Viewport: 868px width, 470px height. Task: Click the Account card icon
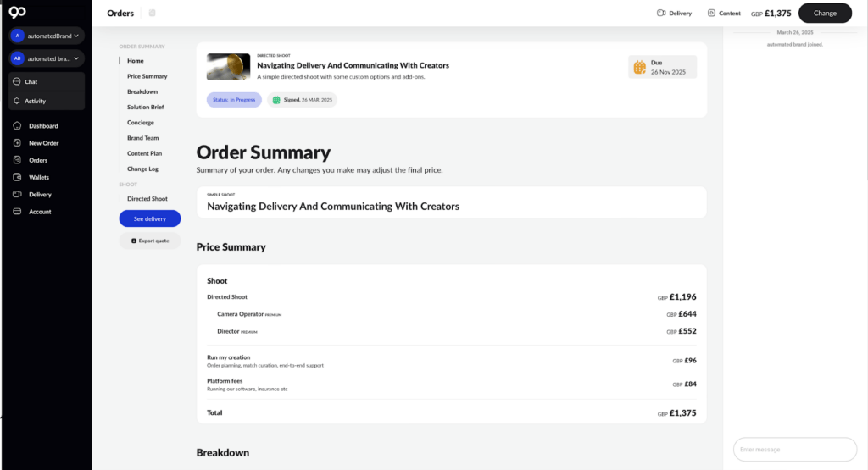click(17, 212)
